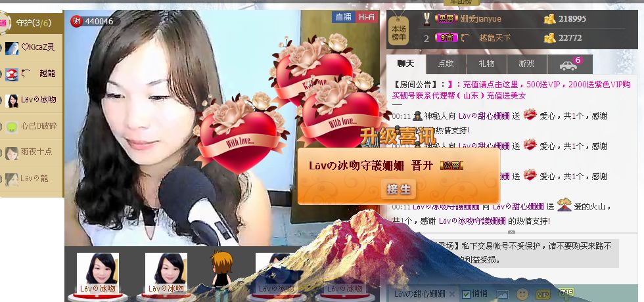Click Lövの甜心姗姗 name in first gift message
Viewport: 644px width, 302px height.
(484, 116)
